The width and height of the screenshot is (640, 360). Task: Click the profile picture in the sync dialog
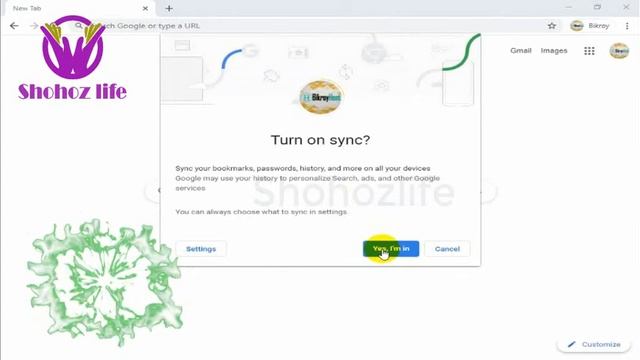(321, 97)
